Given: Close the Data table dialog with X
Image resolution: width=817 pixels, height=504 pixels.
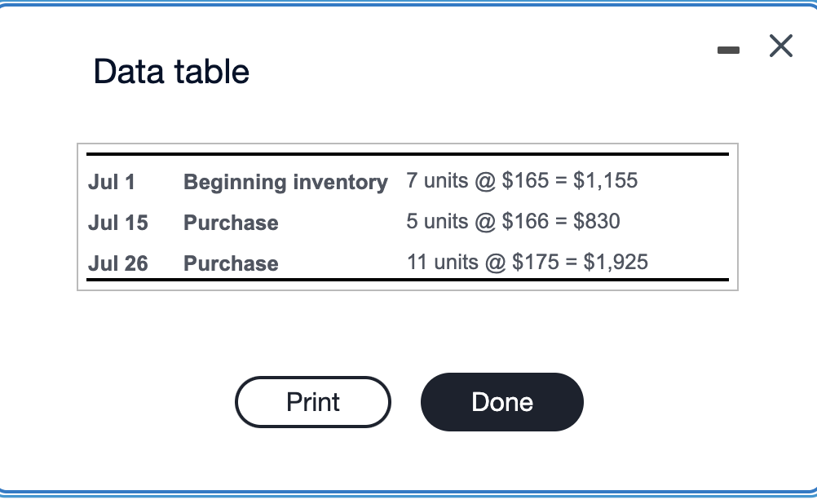Looking at the screenshot, I should coord(780,47).
